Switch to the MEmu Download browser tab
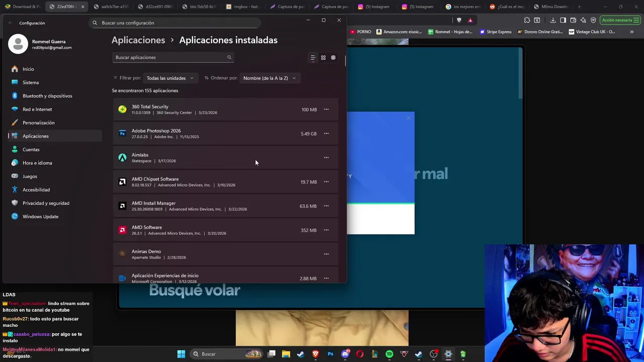The image size is (644, 362). click(550, 7)
